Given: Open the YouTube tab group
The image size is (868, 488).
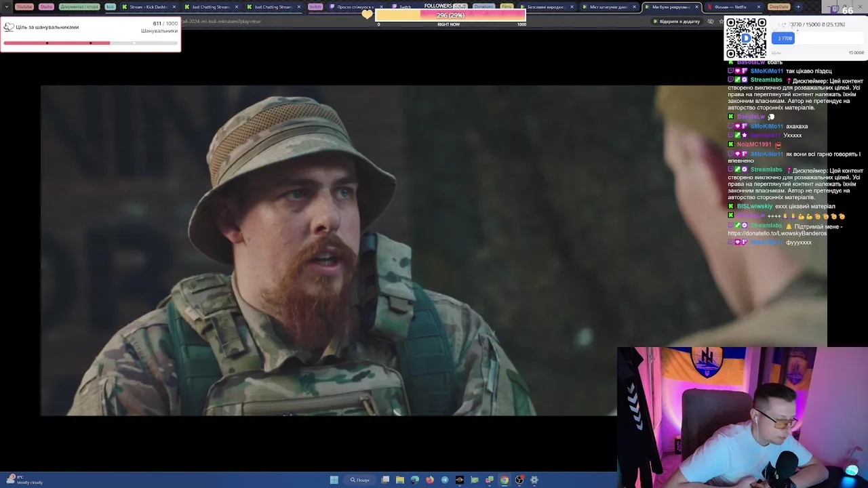Looking at the screenshot, I should [24, 7].
